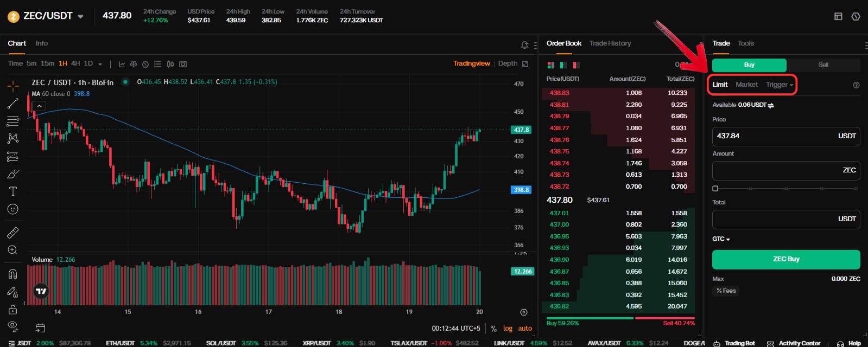Select the 5m timeframe

pyautogui.click(x=31, y=63)
